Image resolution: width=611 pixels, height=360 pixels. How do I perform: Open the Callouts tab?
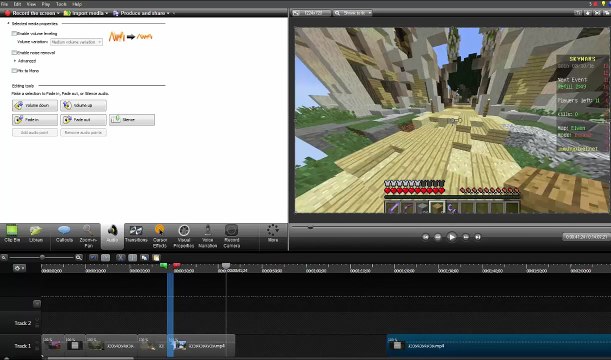point(64,235)
